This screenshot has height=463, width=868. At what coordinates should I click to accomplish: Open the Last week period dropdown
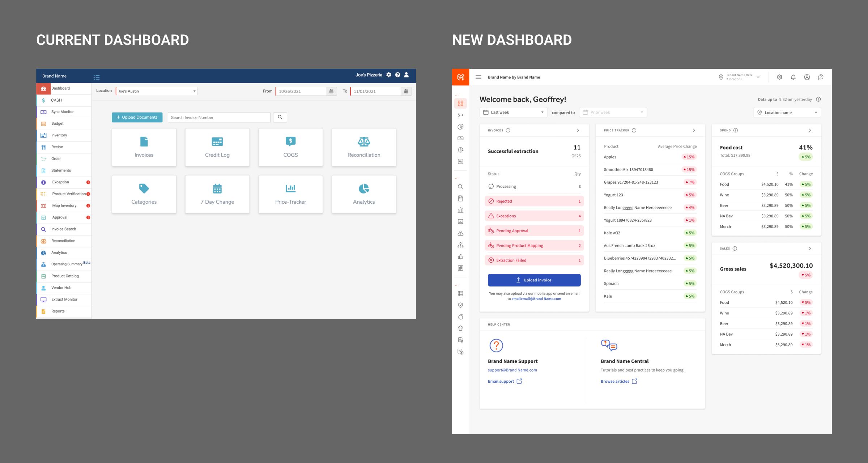click(x=513, y=112)
